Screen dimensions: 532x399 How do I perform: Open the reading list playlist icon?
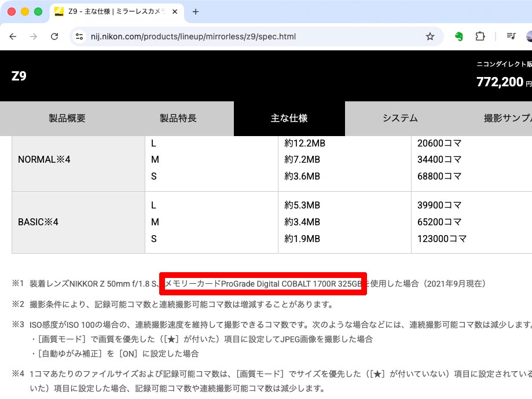(510, 36)
